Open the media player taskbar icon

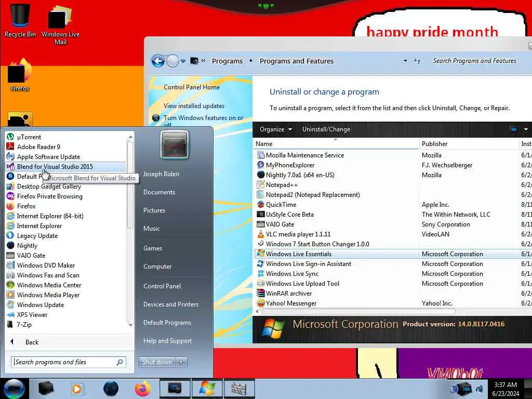(x=77, y=389)
